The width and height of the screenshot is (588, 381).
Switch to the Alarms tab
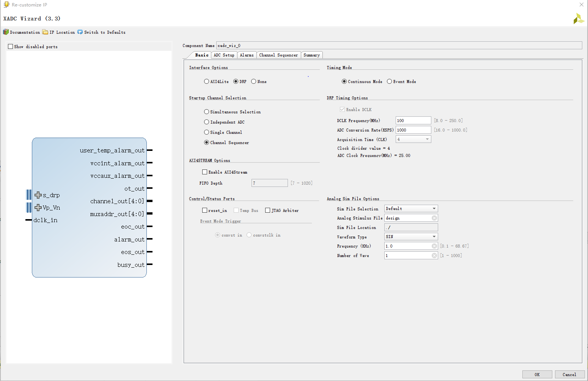tap(247, 55)
